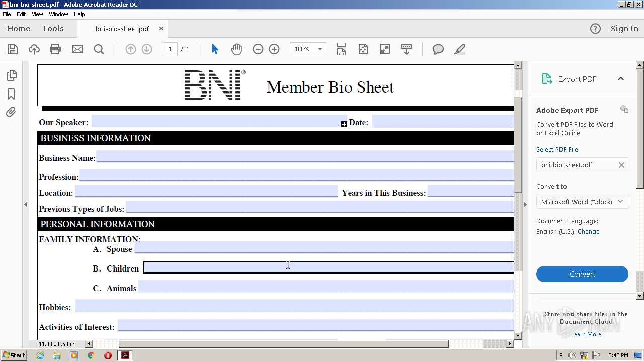This screenshot has width=644, height=362.
Task: Click Change document language link
Action: (x=588, y=232)
